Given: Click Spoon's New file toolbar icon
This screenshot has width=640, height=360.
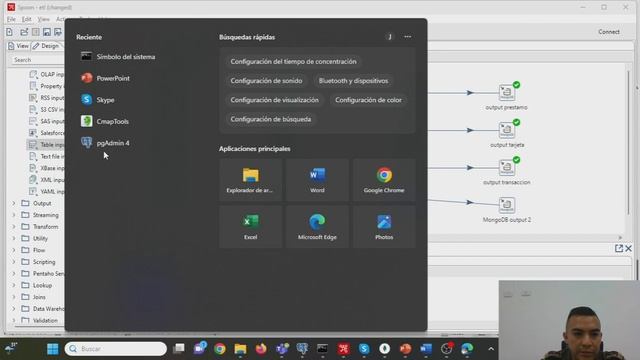Looking at the screenshot, I should click(x=10, y=32).
